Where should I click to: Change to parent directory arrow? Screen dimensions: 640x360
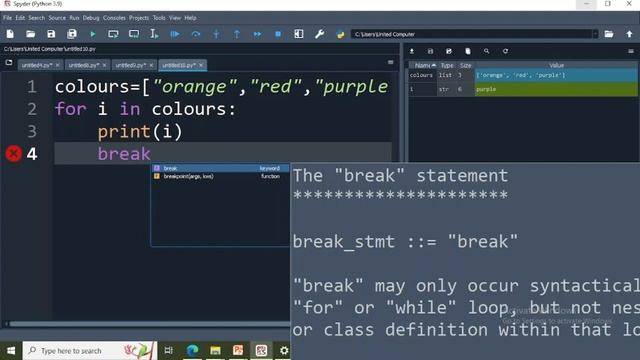tap(629, 34)
